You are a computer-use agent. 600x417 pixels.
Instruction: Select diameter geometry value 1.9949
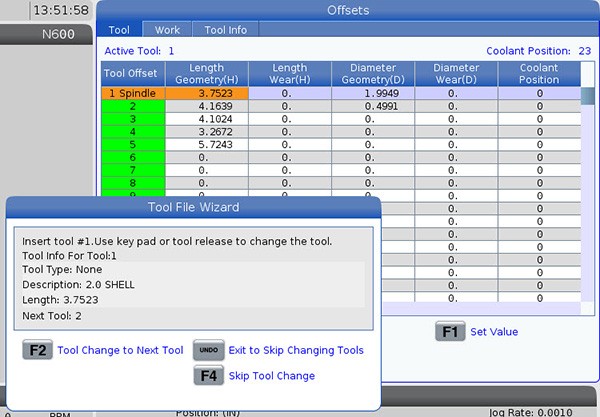(373, 93)
